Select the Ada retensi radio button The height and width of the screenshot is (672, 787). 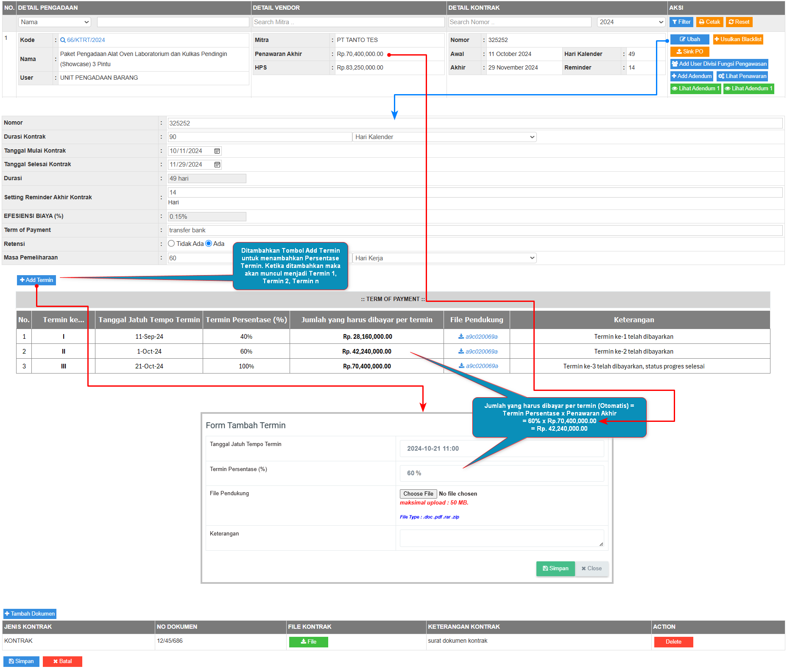(209, 244)
